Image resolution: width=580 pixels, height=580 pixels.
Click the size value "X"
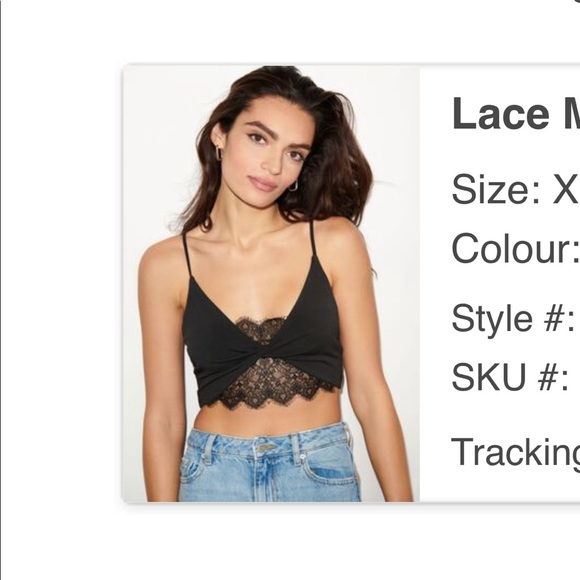pyautogui.click(x=566, y=190)
